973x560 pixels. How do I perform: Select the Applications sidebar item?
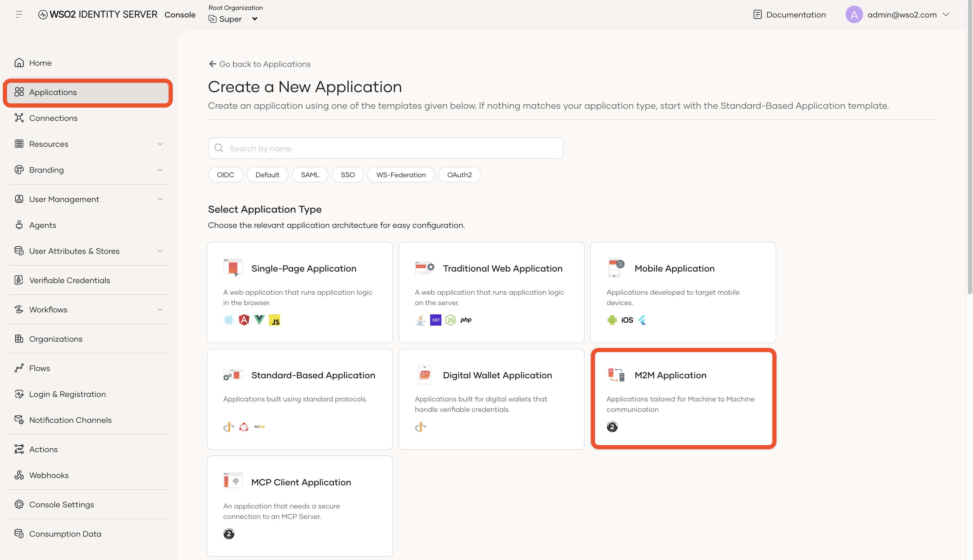point(88,92)
